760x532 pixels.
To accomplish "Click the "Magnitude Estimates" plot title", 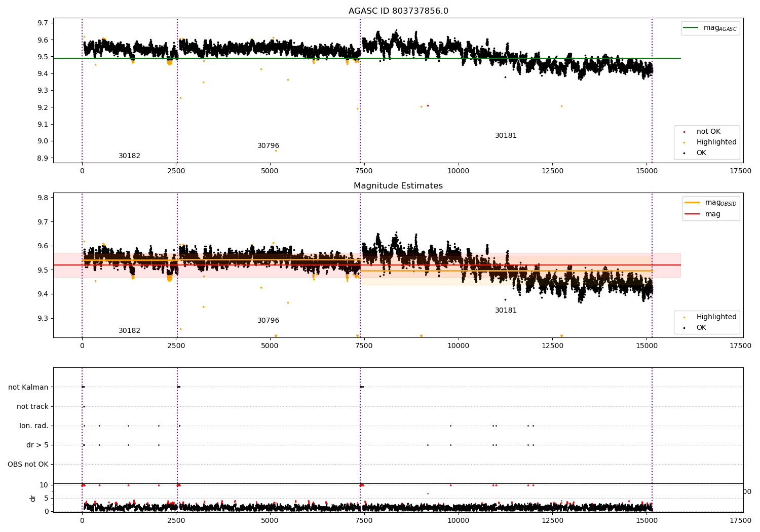I will pyautogui.click(x=398, y=186).
